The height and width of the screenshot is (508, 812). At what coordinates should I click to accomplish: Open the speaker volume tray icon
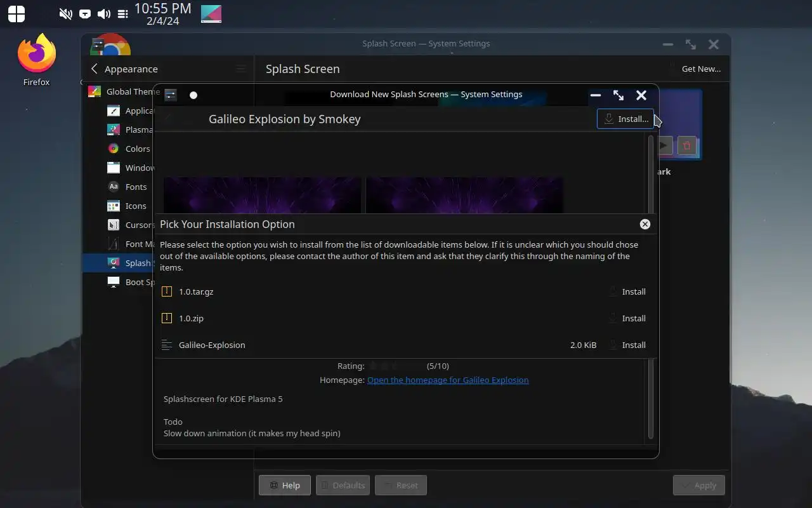(104, 14)
